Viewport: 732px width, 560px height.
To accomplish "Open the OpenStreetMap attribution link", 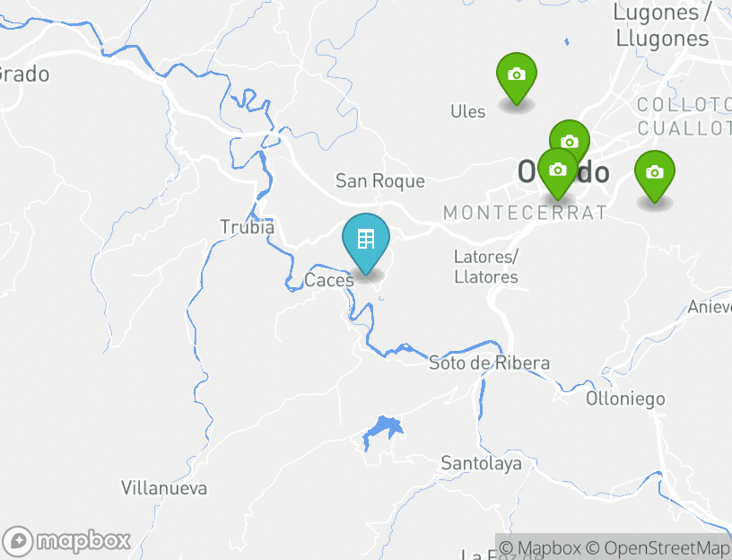I will (x=658, y=547).
